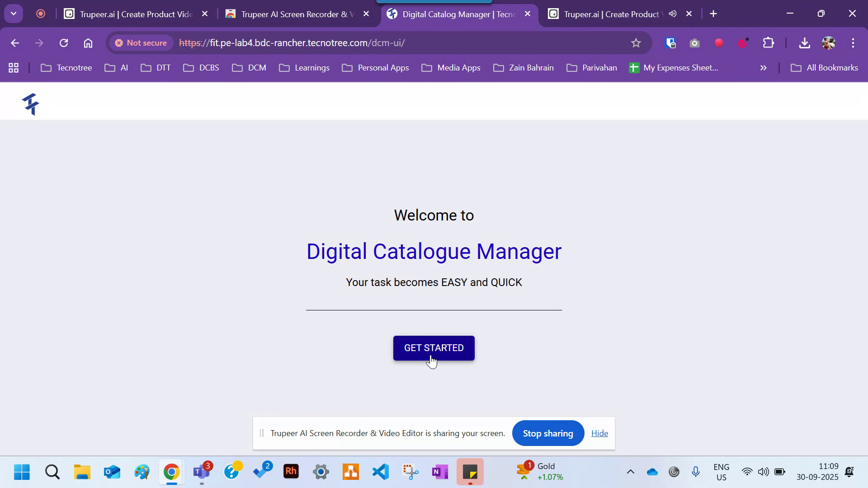Expand the hidden bookmarks overflow chevron
Viewport: 868px width, 488px height.
click(x=763, y=68)
